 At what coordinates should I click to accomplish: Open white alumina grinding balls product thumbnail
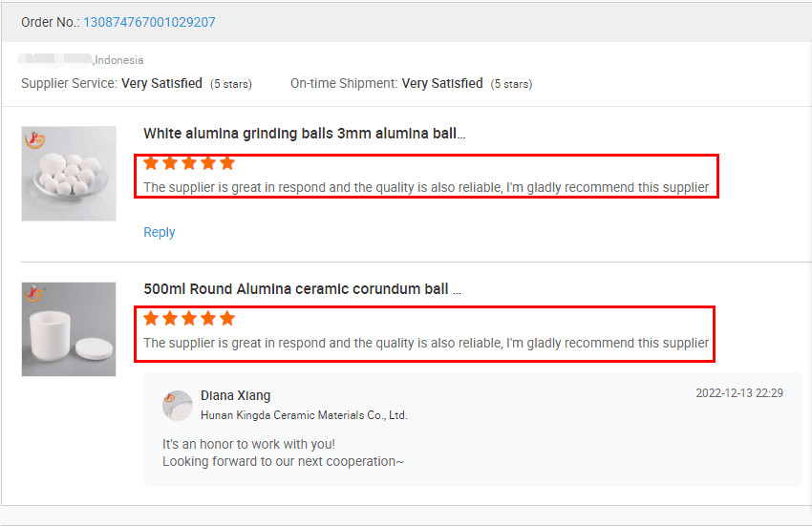pyautogui.click(x=69, y=174)
